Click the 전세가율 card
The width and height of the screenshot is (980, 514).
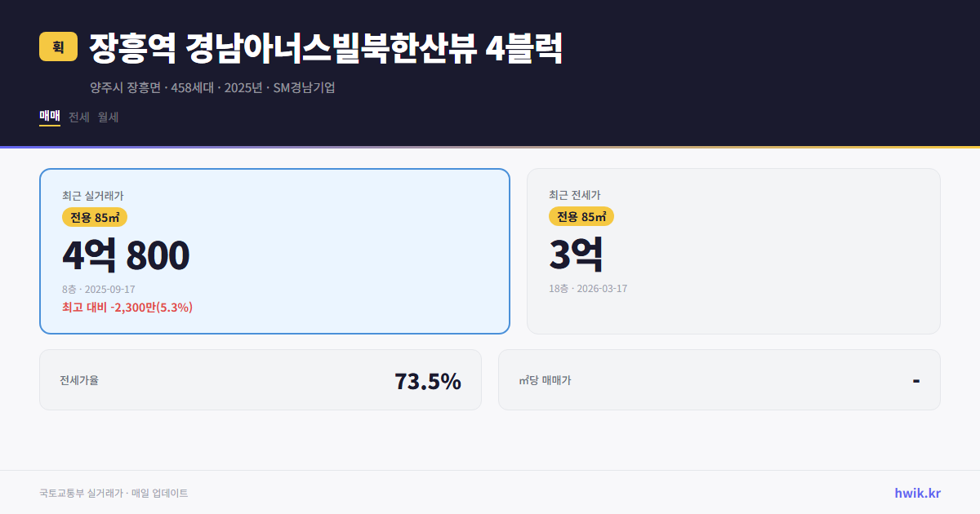tap(261, 379)
